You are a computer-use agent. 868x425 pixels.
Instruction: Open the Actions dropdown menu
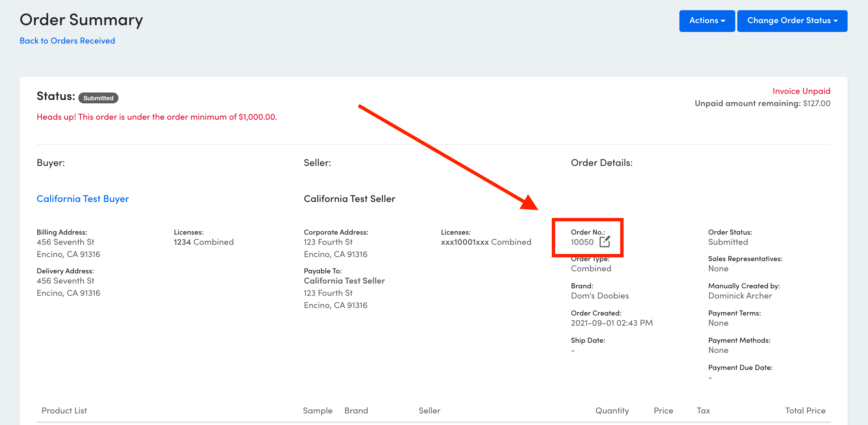[x=707, y=21]
